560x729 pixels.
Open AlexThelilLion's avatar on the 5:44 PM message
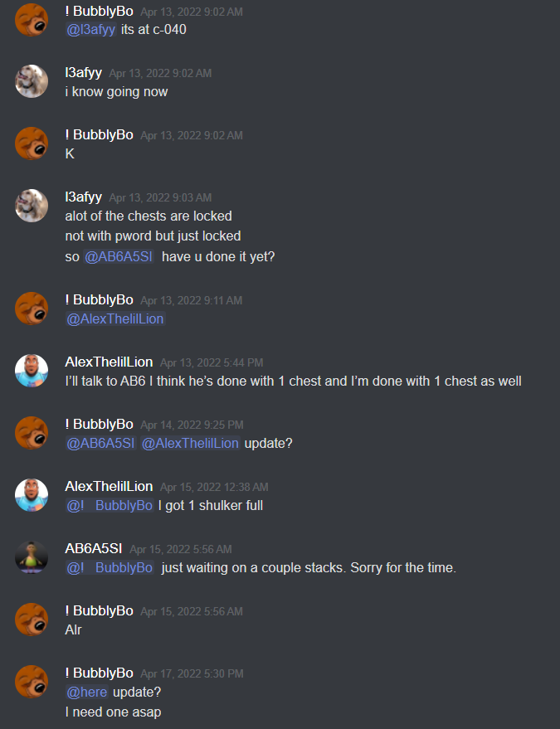coord(32,371)
